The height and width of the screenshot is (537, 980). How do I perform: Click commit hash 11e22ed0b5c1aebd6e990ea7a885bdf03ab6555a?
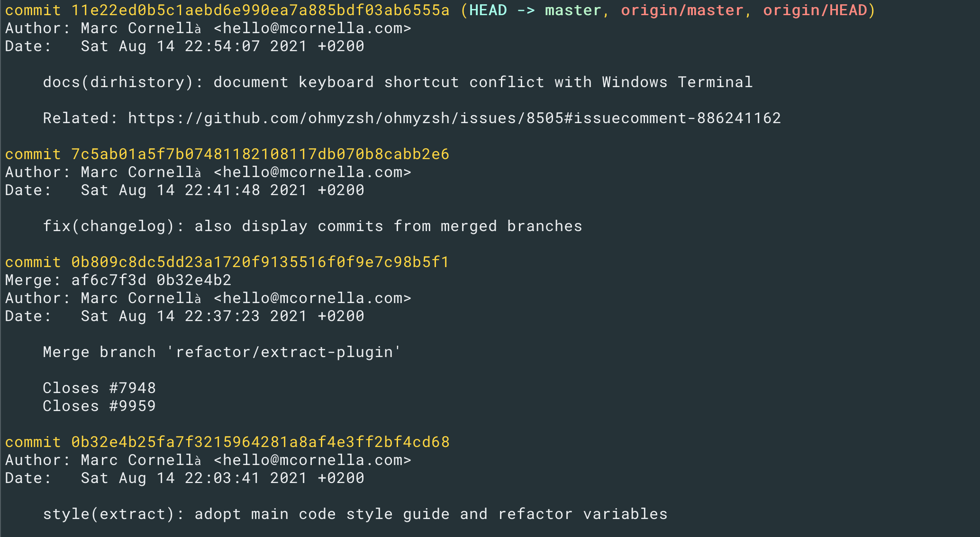[260, 10]
